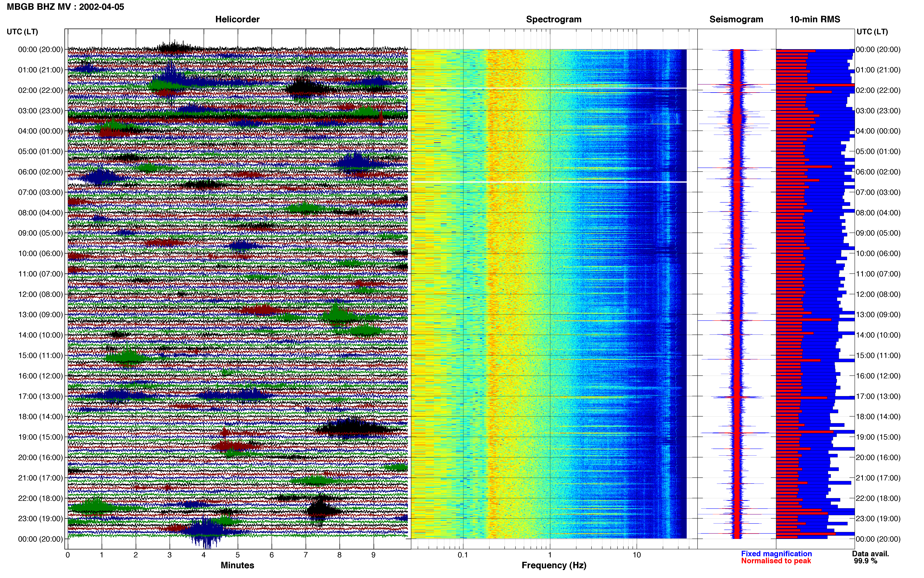Image resolution: width=924 pixels, height=578 pixels.
Task: Click the left 18:00 (14:00) time label
Action: click(41, 417)
